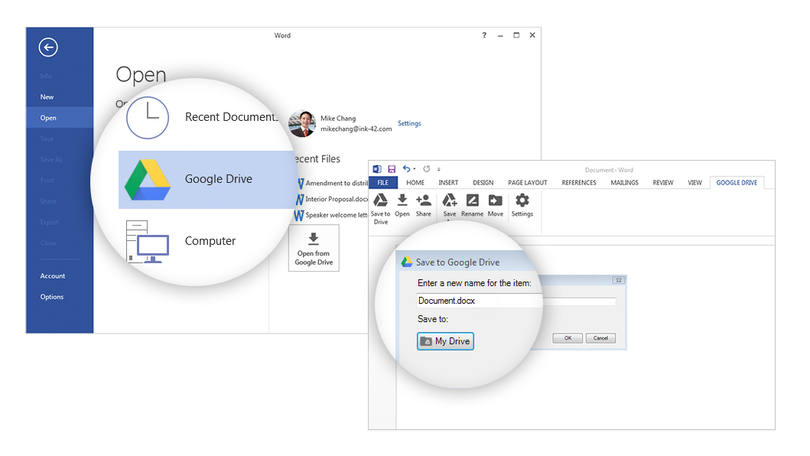Choose Recent Documents clock icon

click(x=148, y=118)
